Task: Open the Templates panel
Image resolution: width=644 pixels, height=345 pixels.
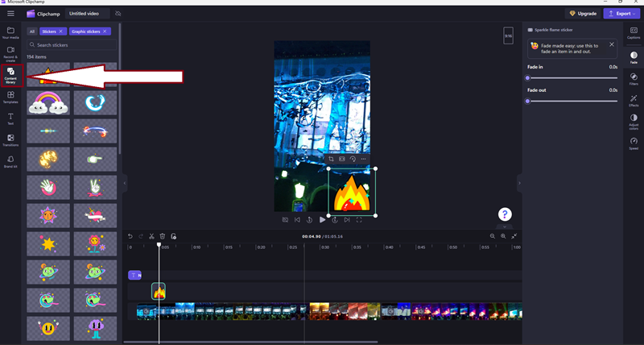Action: click(10, 98)
